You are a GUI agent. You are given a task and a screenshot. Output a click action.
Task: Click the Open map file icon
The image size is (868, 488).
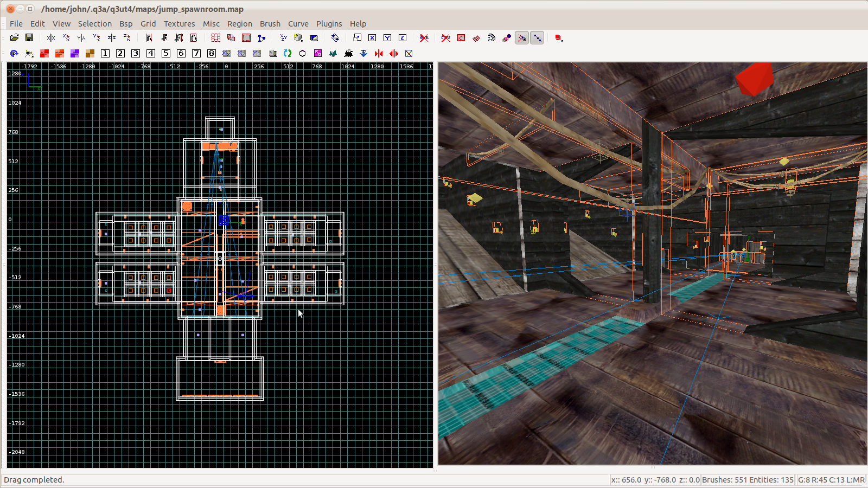(x=14, y=38)
